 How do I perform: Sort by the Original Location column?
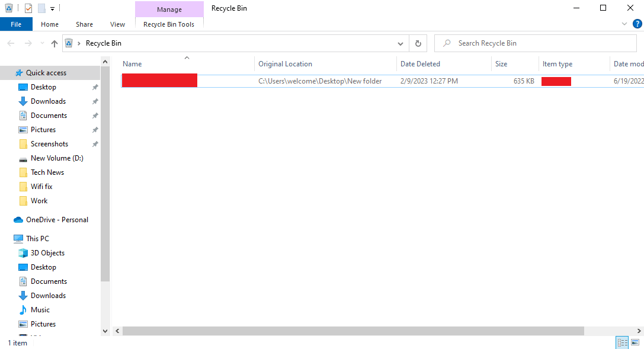click(325, 63)
